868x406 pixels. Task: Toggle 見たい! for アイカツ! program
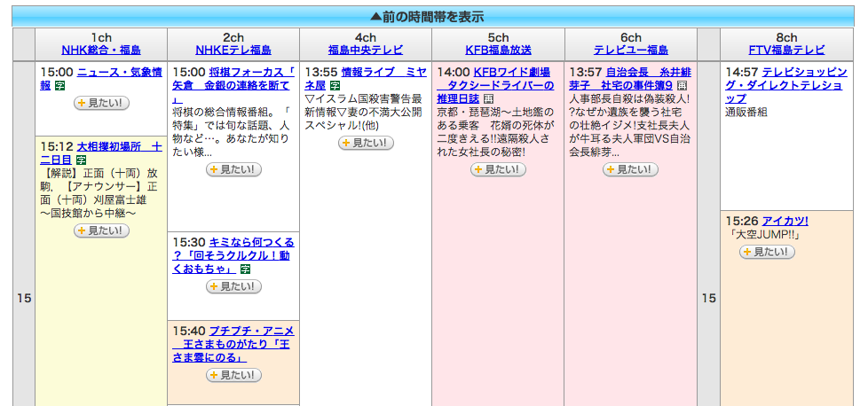[x=767, y=253]
